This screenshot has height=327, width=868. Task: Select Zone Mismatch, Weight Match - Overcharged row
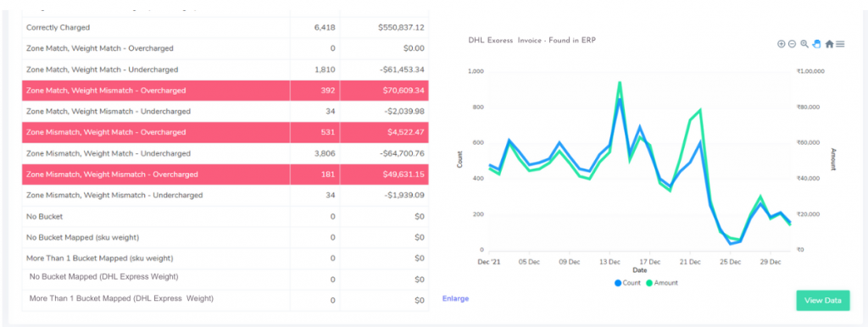225,132
